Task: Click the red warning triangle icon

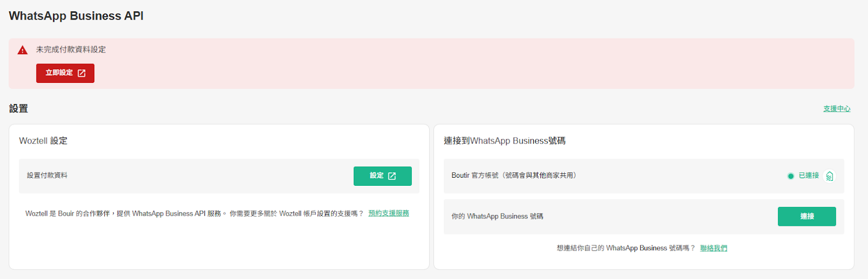Action: (22, 50)
